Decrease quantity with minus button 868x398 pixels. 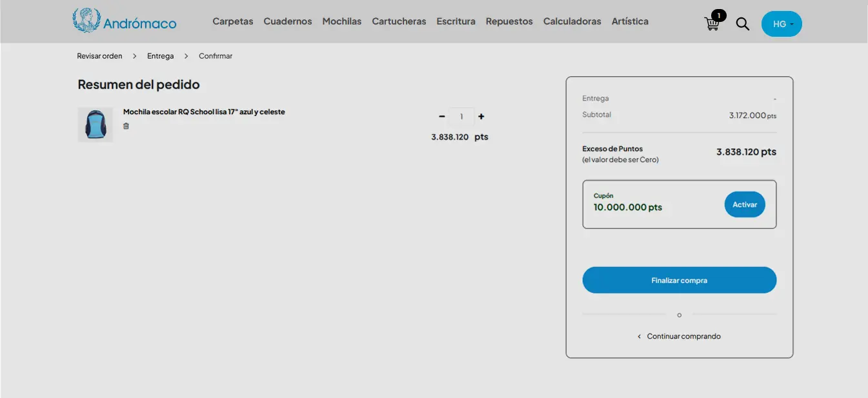(442, 117)
